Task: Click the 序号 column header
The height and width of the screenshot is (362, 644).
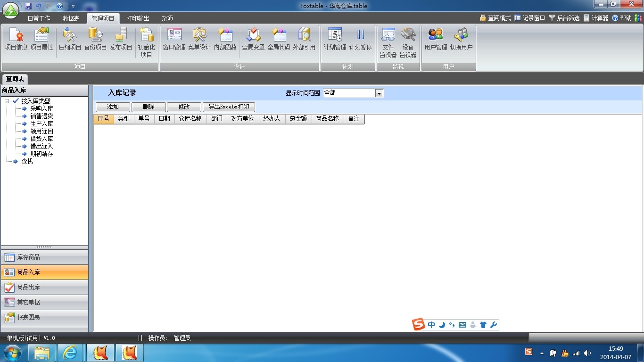Action: (104, 119)
